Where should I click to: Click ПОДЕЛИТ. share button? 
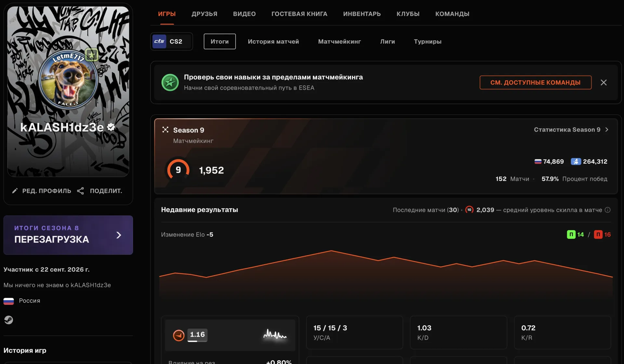coord(100,191)
